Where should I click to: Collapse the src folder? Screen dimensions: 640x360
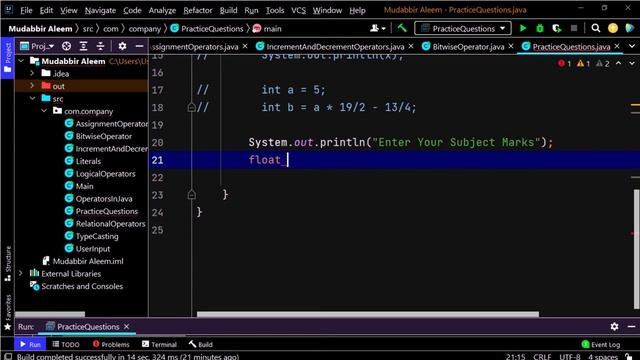coord(32,98)
